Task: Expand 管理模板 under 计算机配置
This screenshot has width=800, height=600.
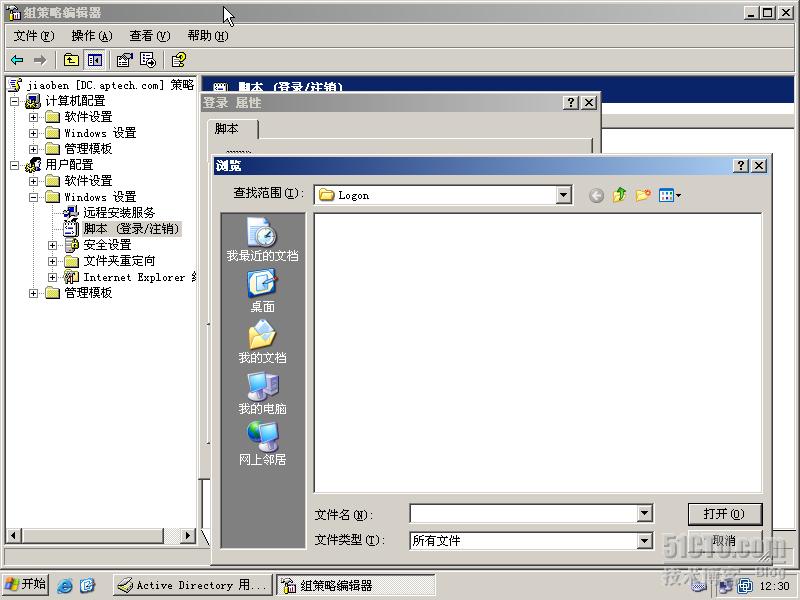Action: [x=33, y=149]
